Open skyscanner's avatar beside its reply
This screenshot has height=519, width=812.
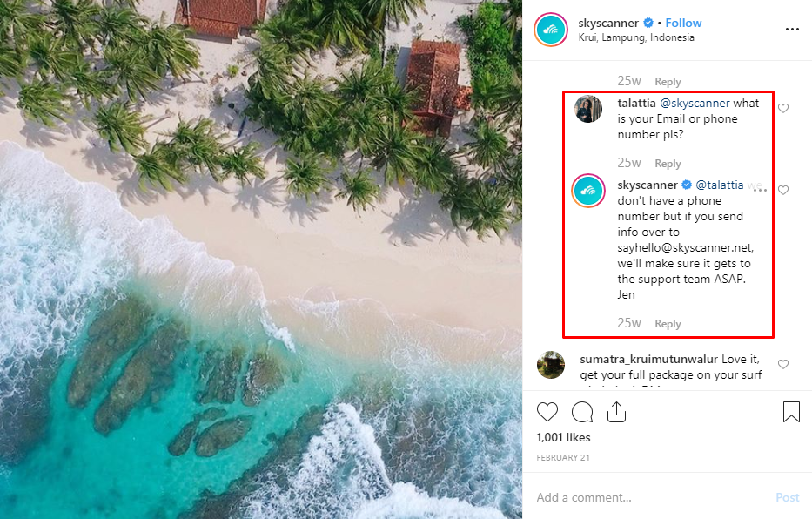point(588,191)
